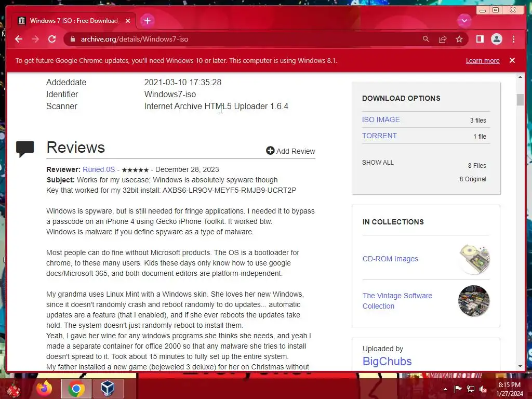
Task: Click the Vintage Software Collection thumbnail
Action: tap(474, 301)
